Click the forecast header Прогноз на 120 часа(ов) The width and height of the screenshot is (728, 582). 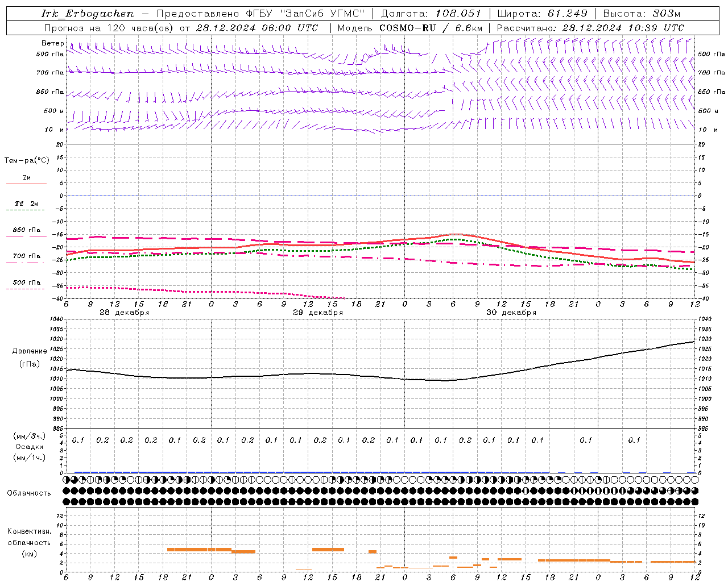110,28
